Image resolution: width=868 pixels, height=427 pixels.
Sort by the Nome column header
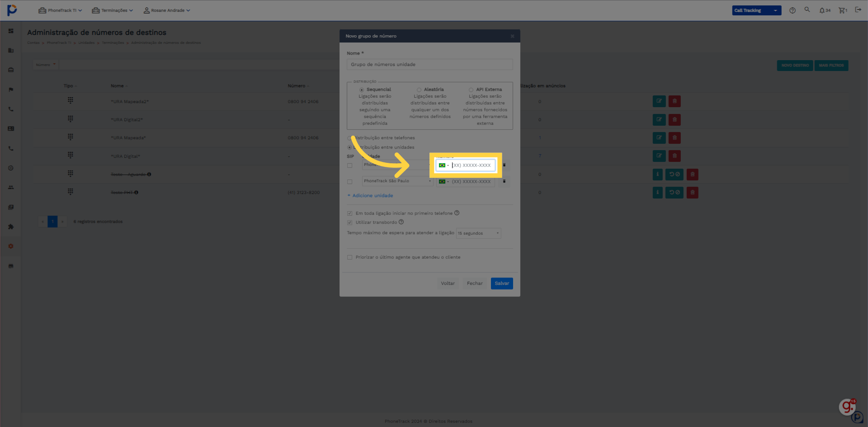click(119, 86)
